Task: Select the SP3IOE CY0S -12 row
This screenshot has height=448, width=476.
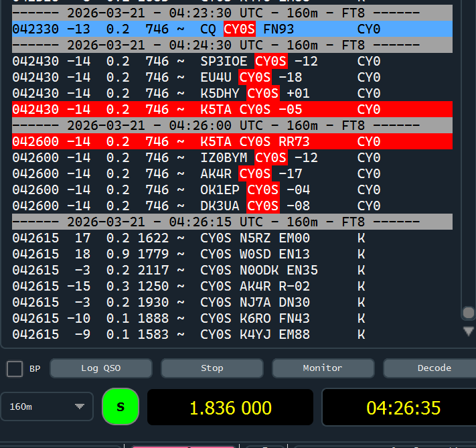Action: (x=232, y=62)
